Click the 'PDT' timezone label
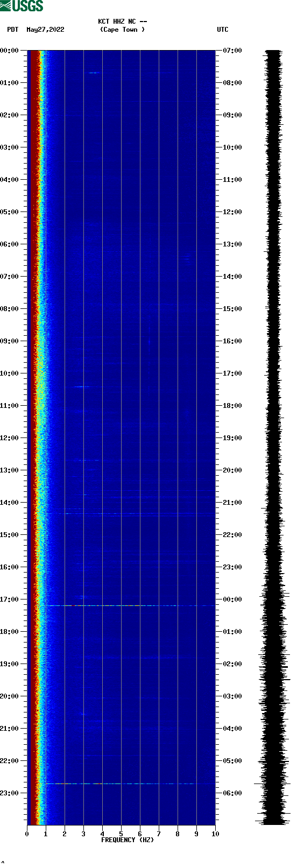This screenshot has width=297, height=868. [x=13, y=30]
